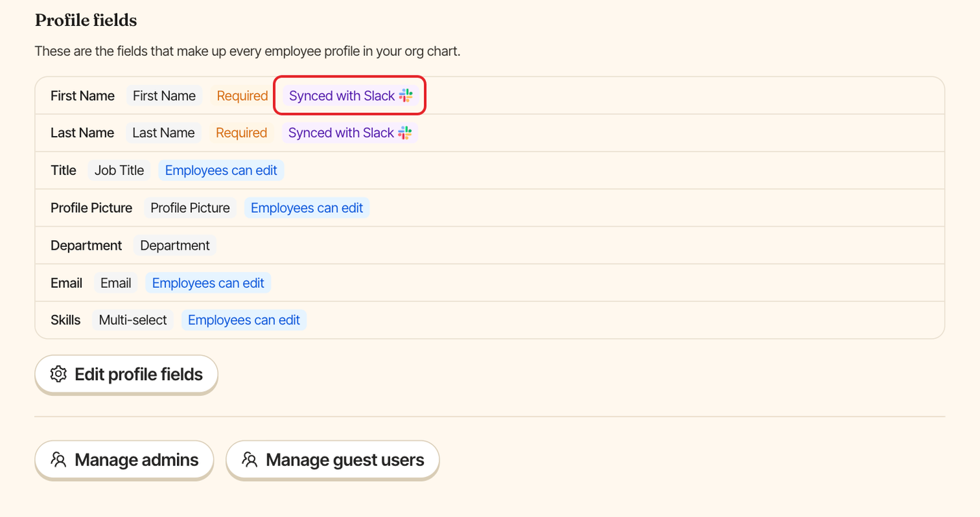Click the Required tag in First Name row

point(242,96)
